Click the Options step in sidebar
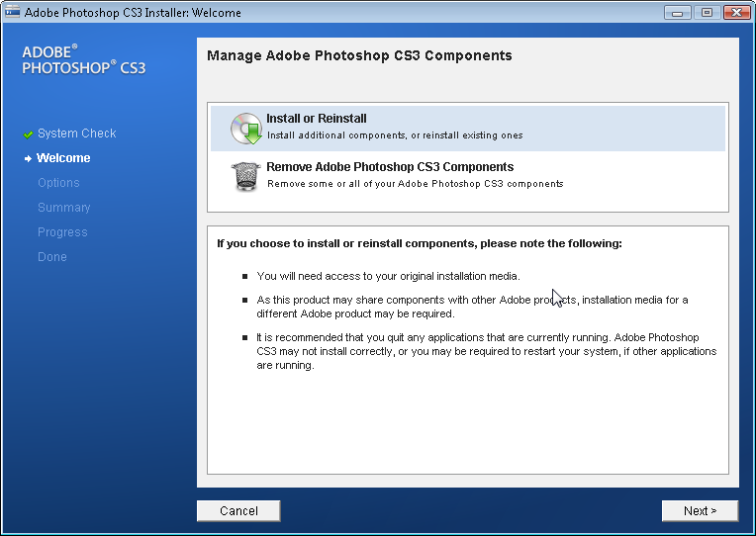 (x=58, y=183)
